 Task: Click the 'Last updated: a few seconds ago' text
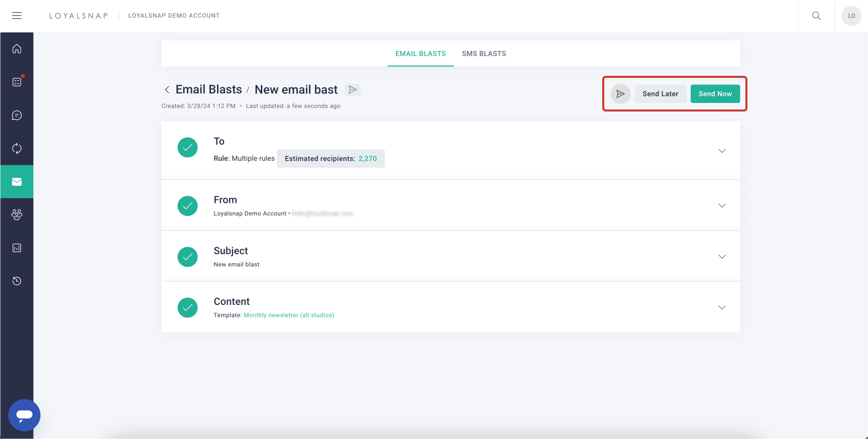coord(293,106)
